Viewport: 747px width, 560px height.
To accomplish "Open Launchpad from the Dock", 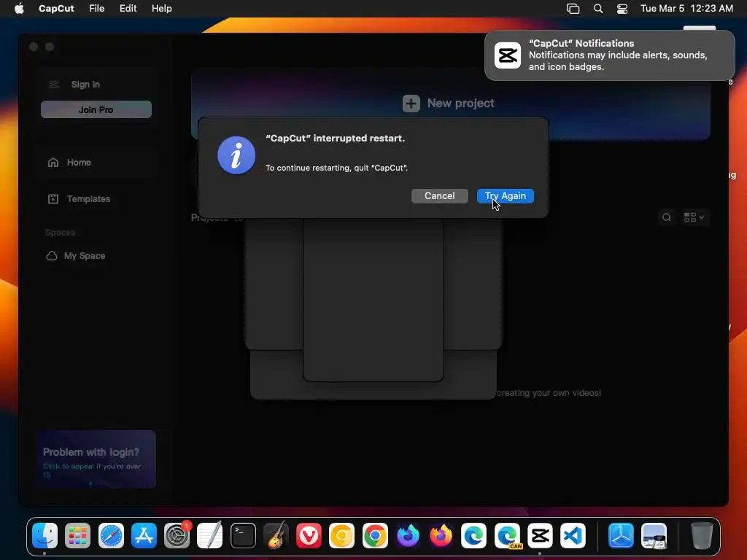I will coord(77,536).
